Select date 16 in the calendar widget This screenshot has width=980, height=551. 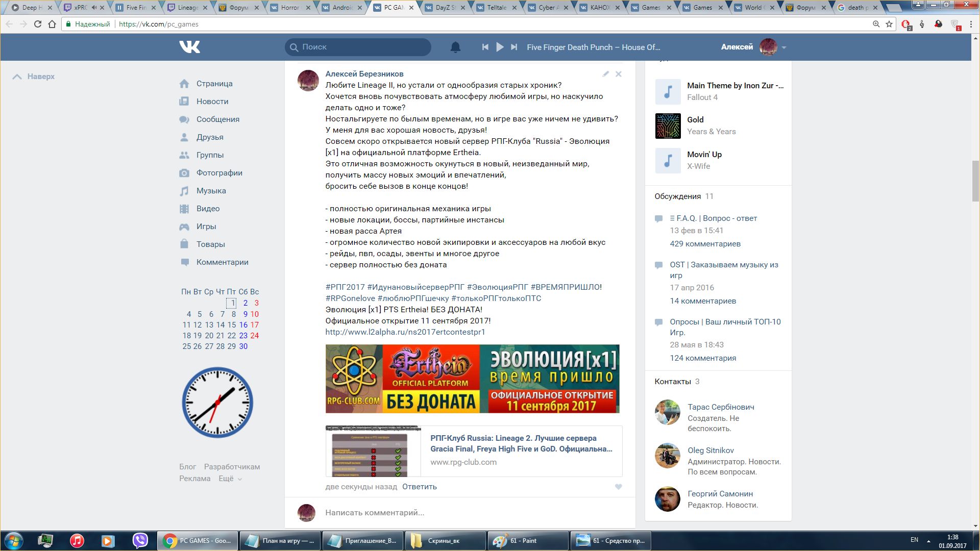coord(243,325)
